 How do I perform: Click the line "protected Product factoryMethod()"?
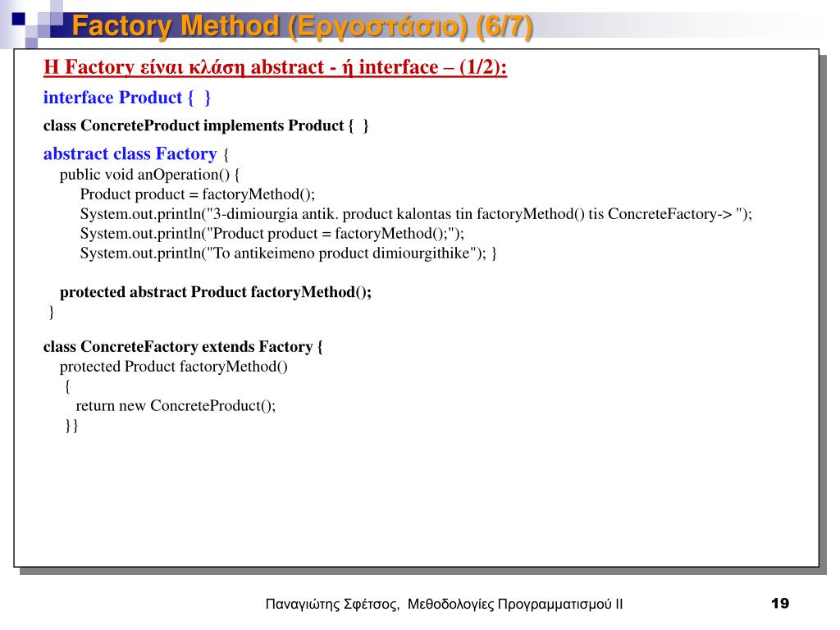pos(174,367)
